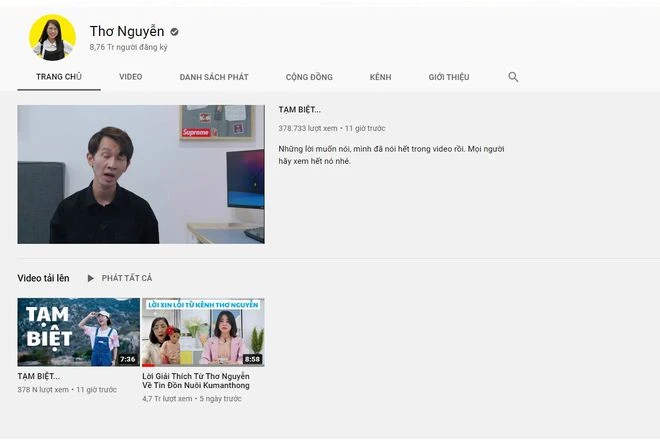Play the featured video with man in black shirt
This screenshot has height=440, width=660.
tap(141, 174)
